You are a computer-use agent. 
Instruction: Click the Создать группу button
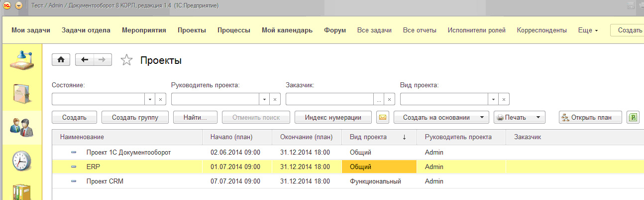click(135, 117)
